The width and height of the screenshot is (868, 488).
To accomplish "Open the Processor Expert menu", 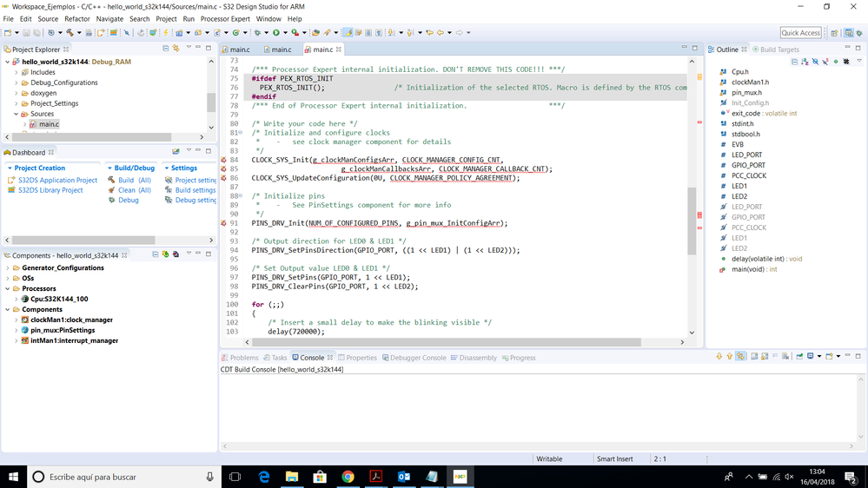I will coord(225,19).
